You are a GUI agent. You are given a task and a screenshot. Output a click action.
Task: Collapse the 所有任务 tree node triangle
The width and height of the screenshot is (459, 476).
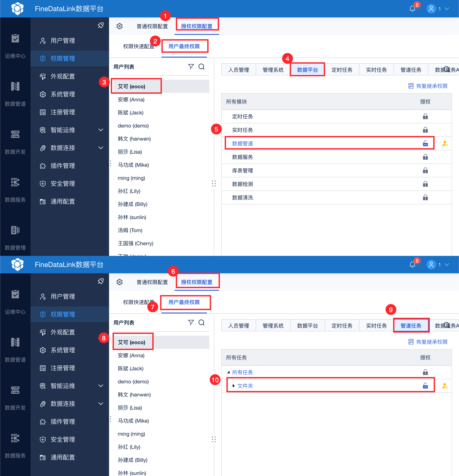(228, 372)
